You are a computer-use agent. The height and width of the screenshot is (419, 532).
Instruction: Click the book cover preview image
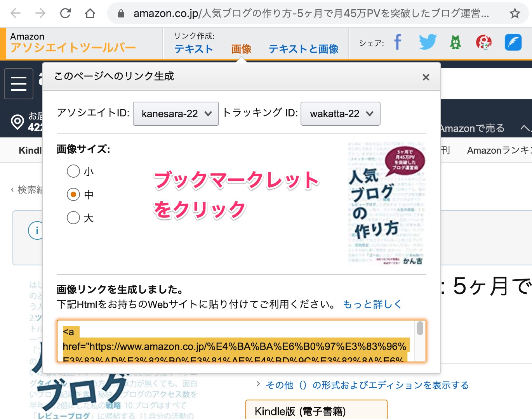tap(386, 204)
